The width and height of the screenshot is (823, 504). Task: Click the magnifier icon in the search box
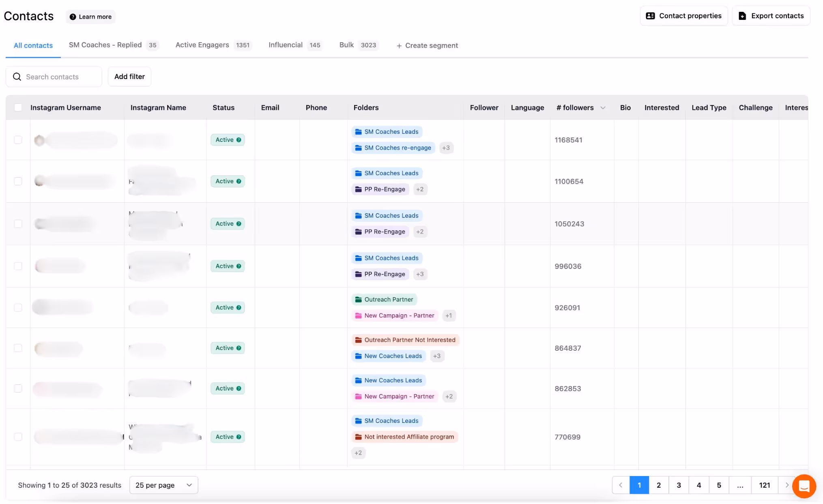point(17,77)
